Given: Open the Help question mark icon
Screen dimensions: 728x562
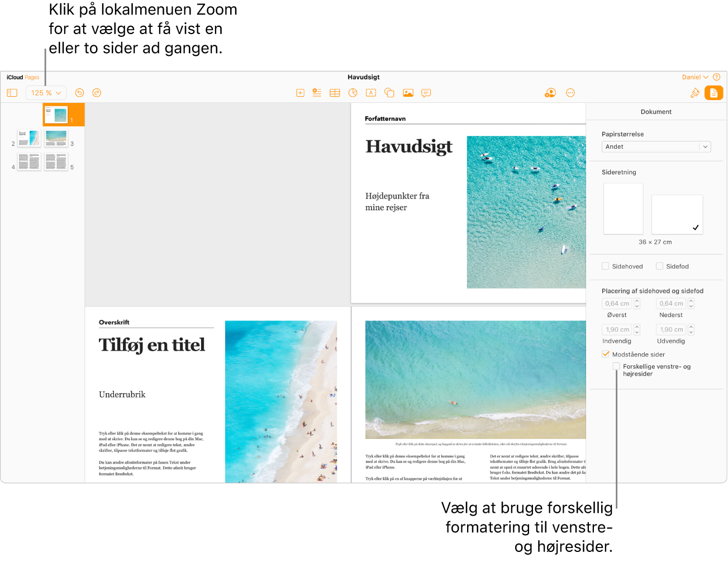Looking at the screenshot, I should (x=717, y=77).
